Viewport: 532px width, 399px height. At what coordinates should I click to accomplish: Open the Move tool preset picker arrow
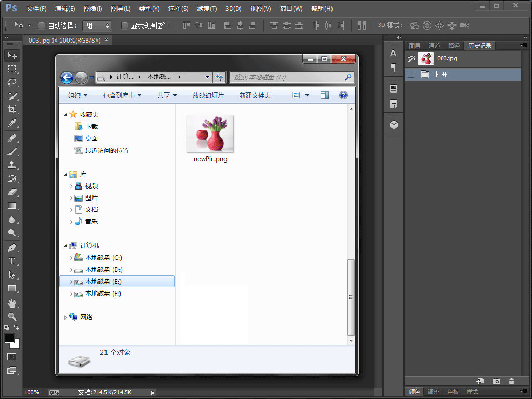click(29, 26)
